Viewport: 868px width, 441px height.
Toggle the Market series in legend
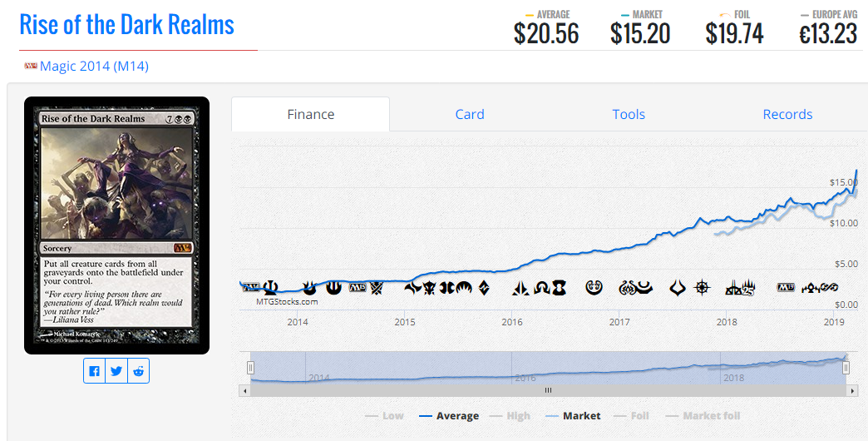tap(573, 415)
